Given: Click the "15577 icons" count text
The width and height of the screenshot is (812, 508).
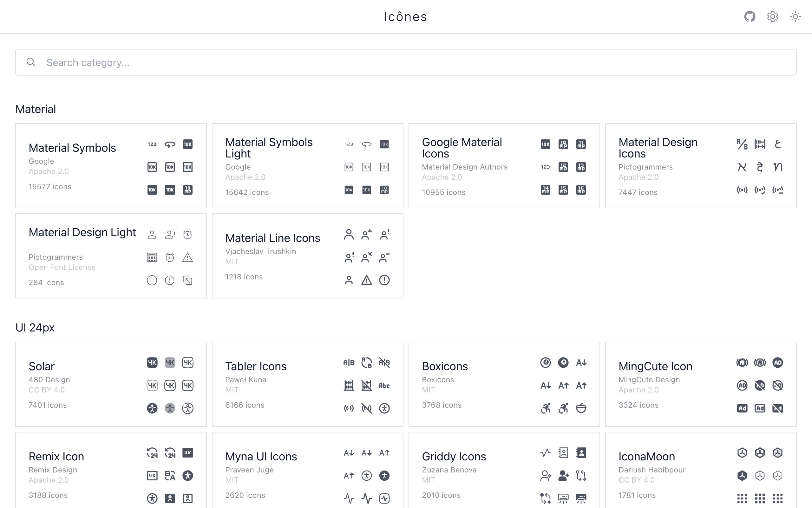Looking at the screenshot, I should [x=50, y=187].
